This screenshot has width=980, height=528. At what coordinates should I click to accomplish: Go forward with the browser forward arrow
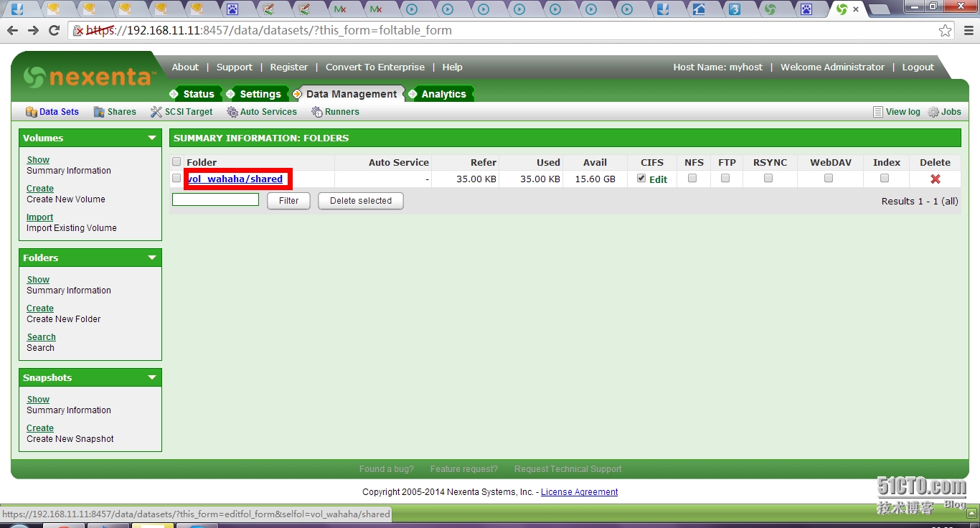click(x=33, y=30)
